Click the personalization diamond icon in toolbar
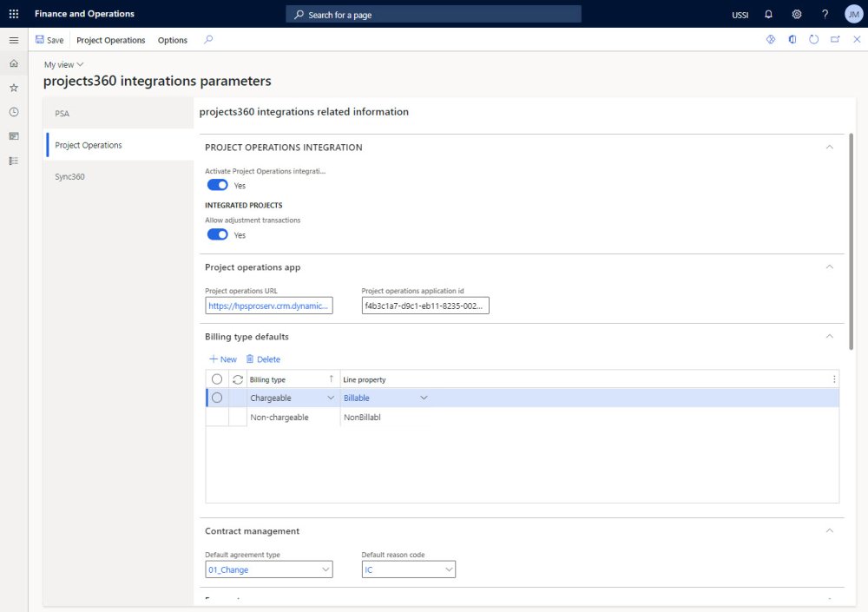 pyautogui.click(x=771, y=39)
